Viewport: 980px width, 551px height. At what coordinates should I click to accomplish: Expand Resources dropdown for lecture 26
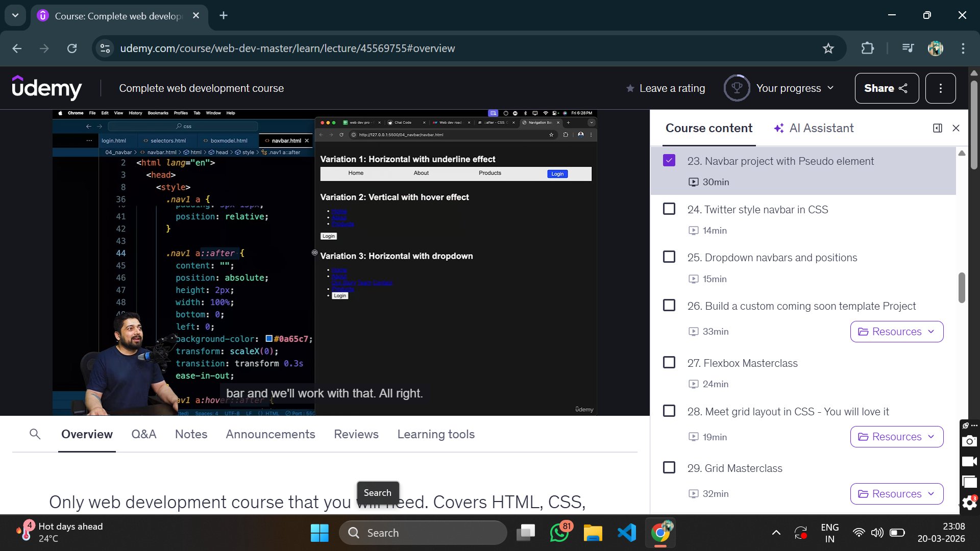[x=896, y=332]
